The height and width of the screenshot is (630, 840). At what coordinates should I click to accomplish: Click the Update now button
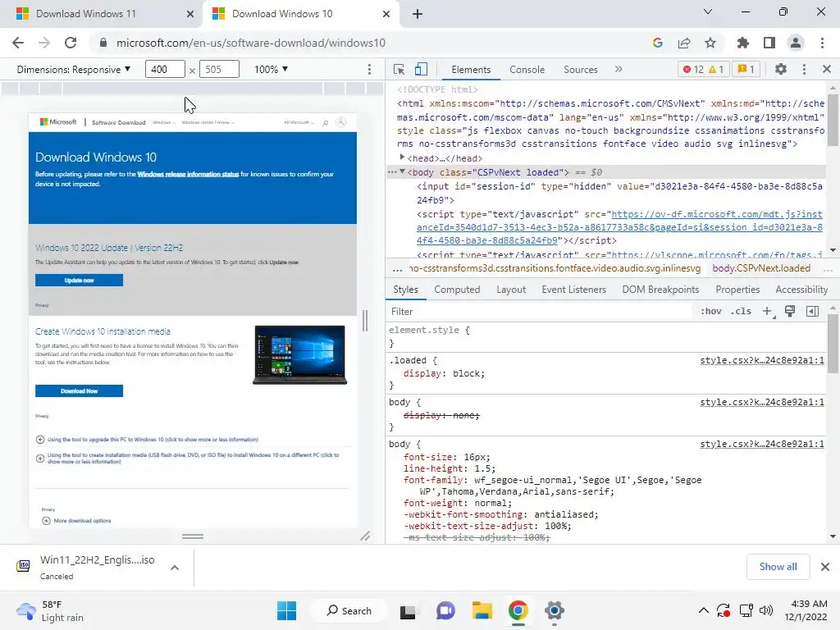tap(80, 281)
